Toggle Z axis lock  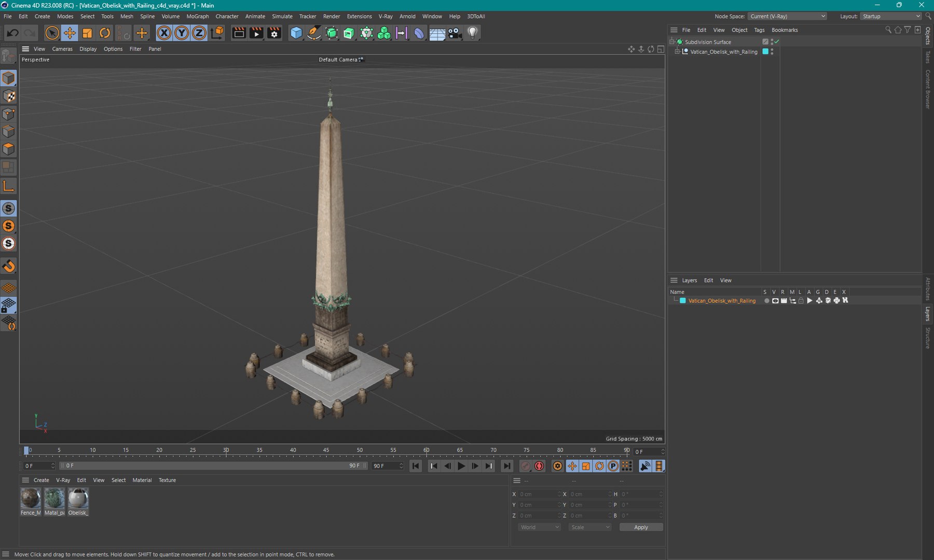point(199,33)
